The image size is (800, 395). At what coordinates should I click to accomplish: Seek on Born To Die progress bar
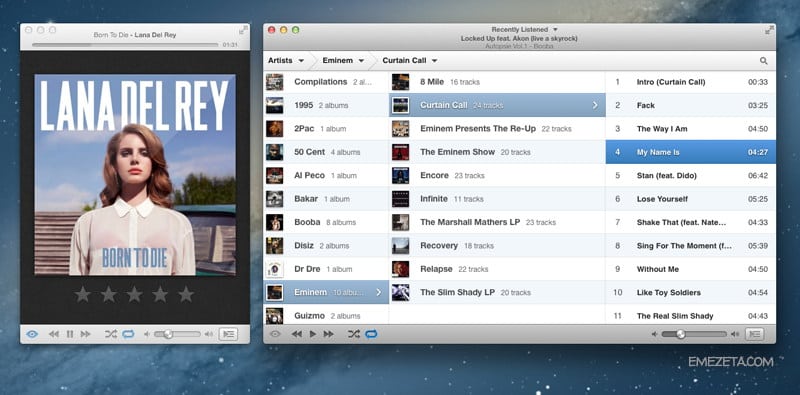click(125, 45)
